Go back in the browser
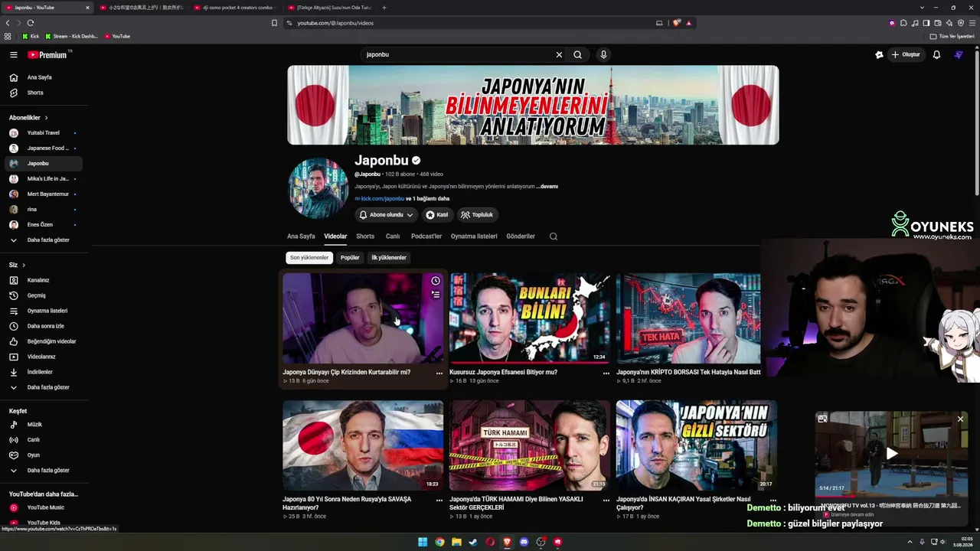 tap(8, 23)
